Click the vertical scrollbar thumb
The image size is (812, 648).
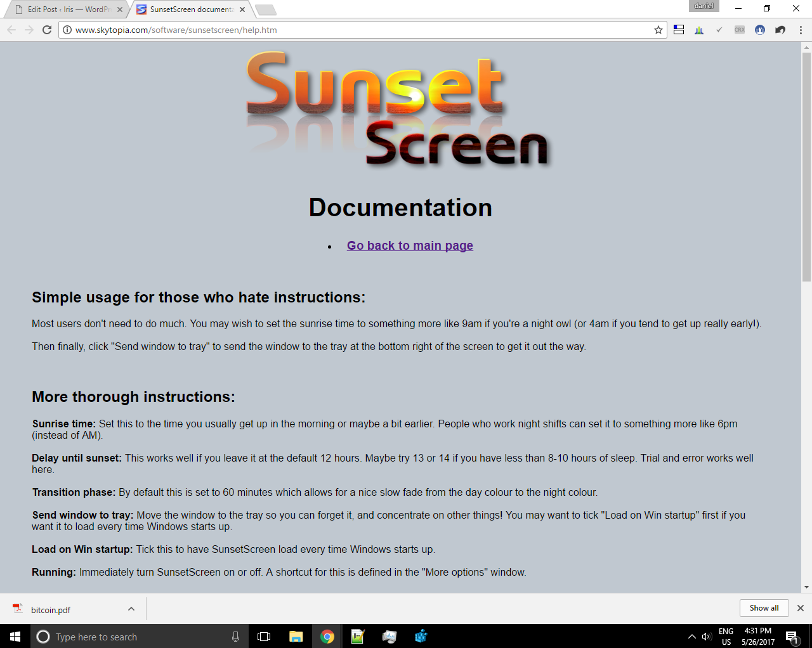point(806,167)
